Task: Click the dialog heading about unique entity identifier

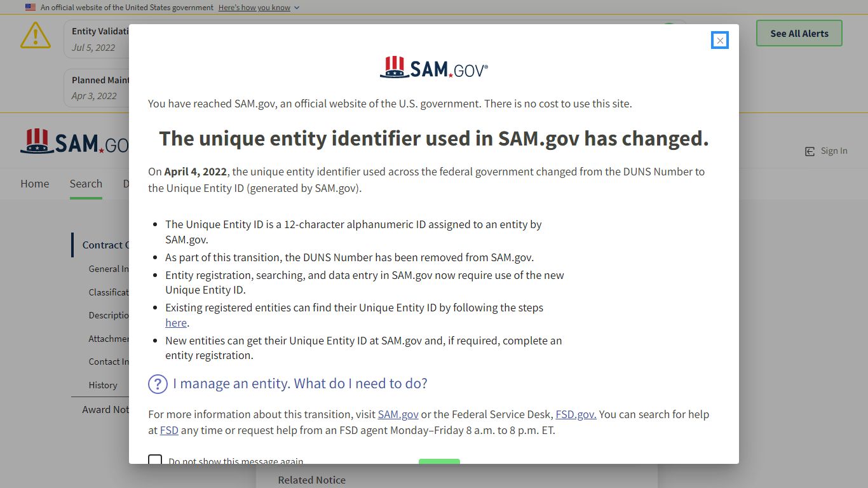Action: (x=434, y=138)
